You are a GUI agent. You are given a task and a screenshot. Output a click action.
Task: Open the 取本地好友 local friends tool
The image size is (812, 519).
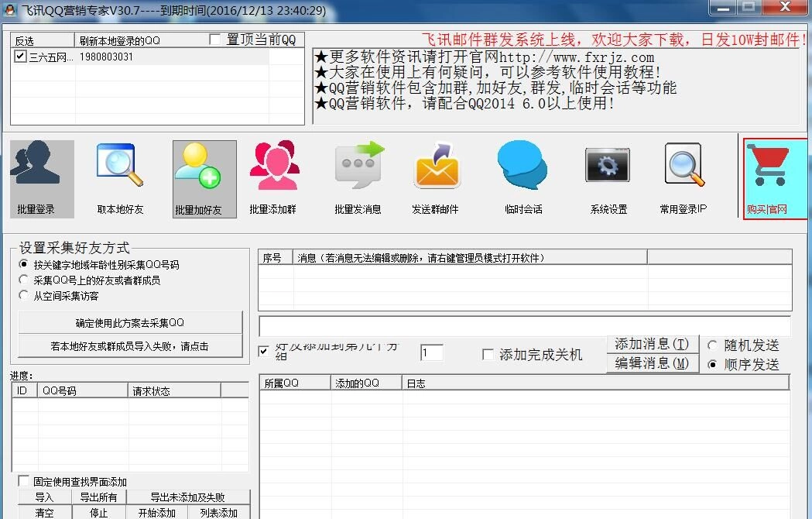point(118,178)
